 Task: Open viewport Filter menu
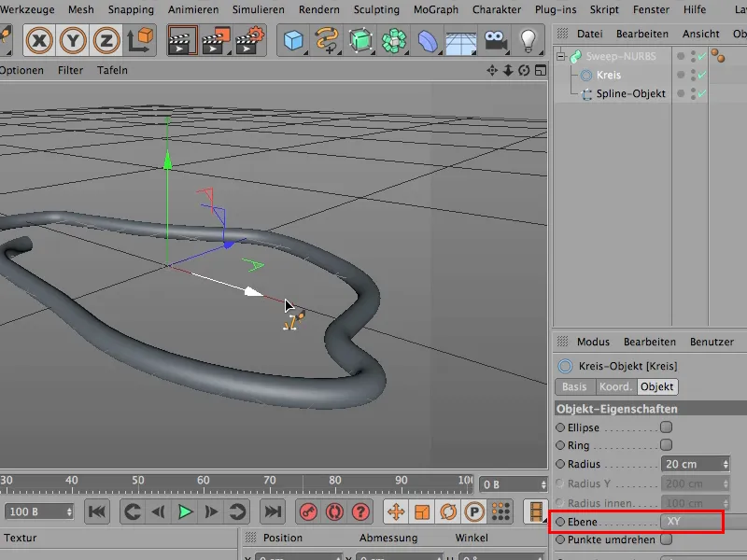(71, 71)
